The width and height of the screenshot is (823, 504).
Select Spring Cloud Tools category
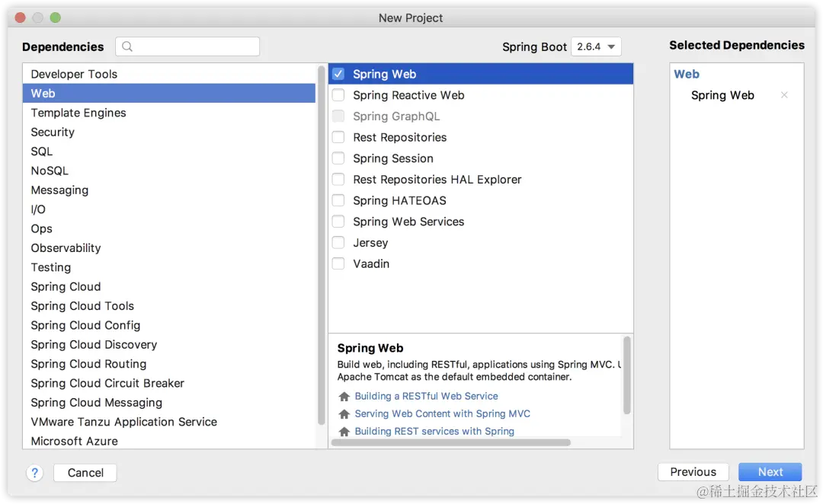point(169,306)
